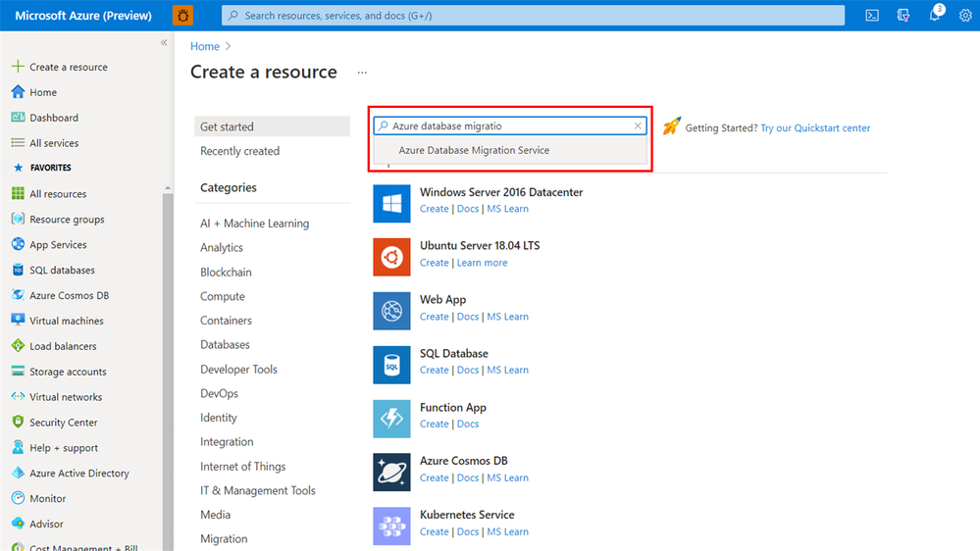Click the Monitor sidebar icon
This screenshot has width=980, height=551.
[18, 498]
